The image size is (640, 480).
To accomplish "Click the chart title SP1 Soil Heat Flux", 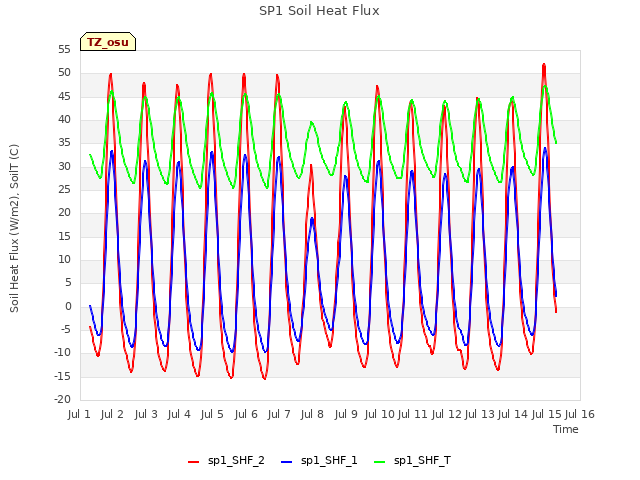I will 319,11.
